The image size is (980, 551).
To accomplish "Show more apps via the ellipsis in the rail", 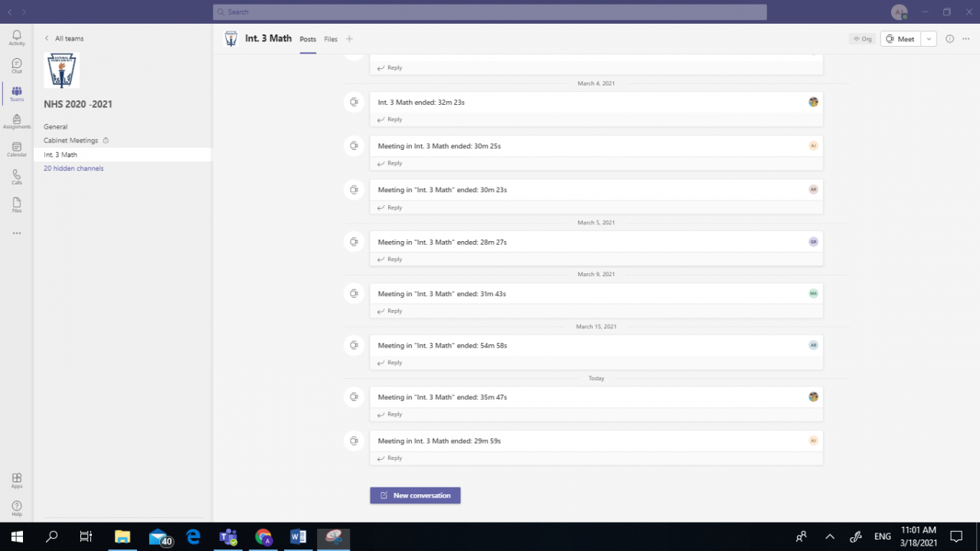I will click(x=16, y=233).
